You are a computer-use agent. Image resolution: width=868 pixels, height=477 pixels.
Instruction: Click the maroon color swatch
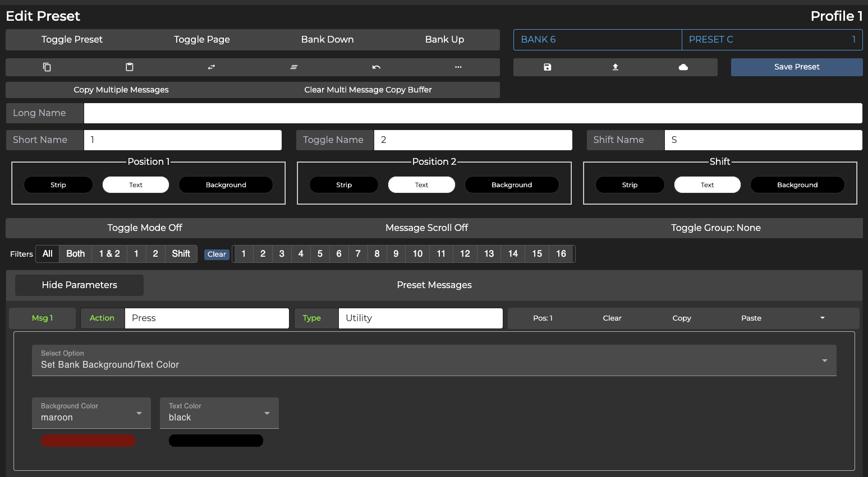point(88,441)
